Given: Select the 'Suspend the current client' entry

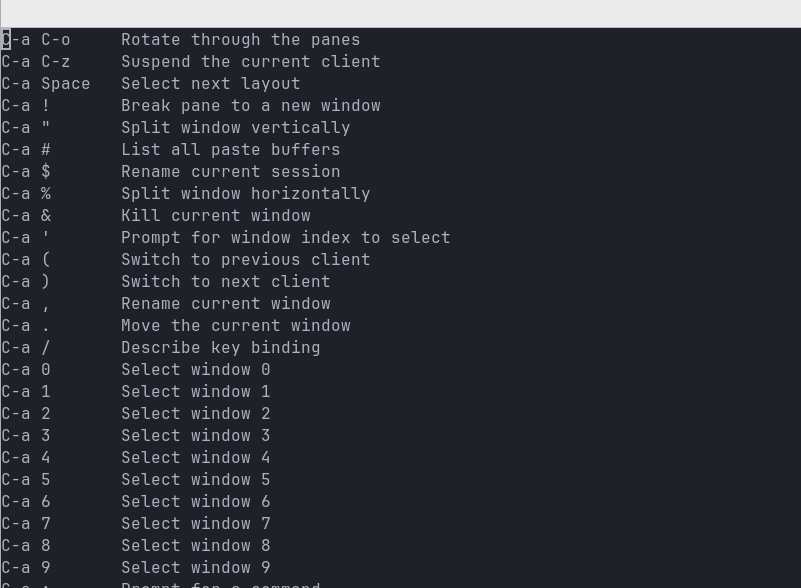Looking at the screenshot, I should 250,62.
